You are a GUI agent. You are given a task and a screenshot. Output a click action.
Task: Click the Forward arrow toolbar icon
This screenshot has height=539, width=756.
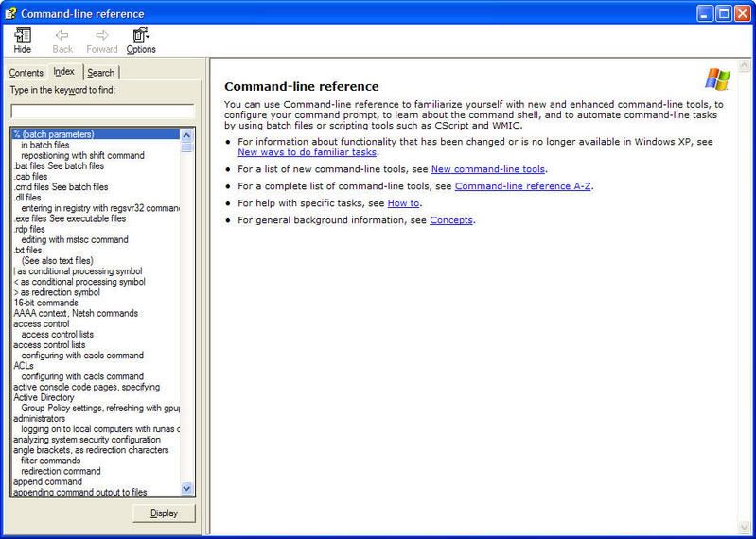point(102,36)
